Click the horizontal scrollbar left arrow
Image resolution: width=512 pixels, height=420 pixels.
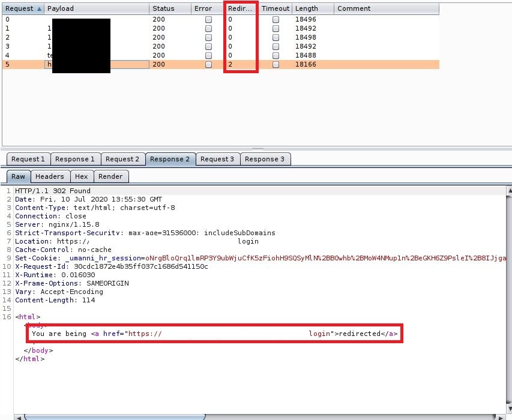[19, 418]
